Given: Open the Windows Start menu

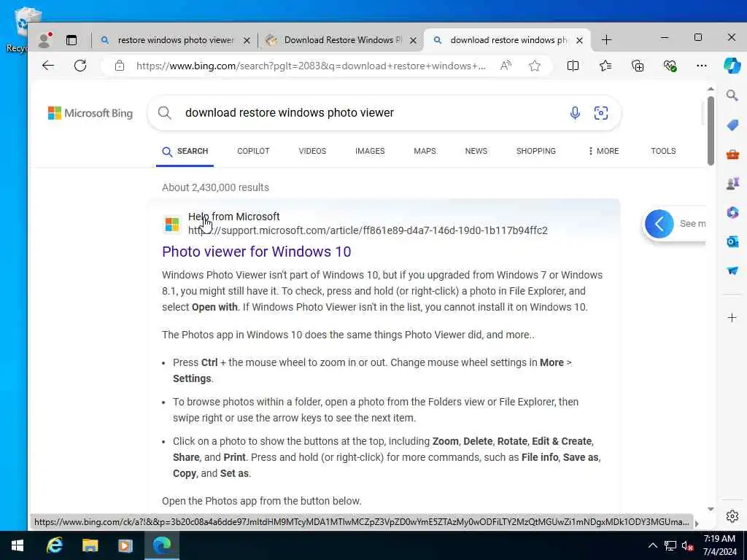Looking at the screenshot, I should coord(18,545).
